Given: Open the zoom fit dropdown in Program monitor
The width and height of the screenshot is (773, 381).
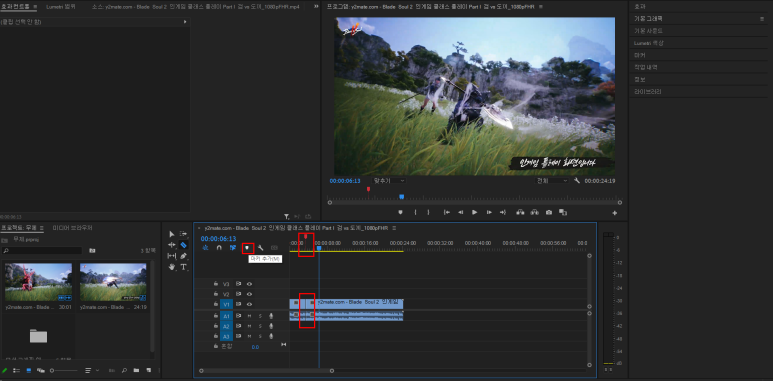Looking at the screenshot, I should tap(389, 181).
